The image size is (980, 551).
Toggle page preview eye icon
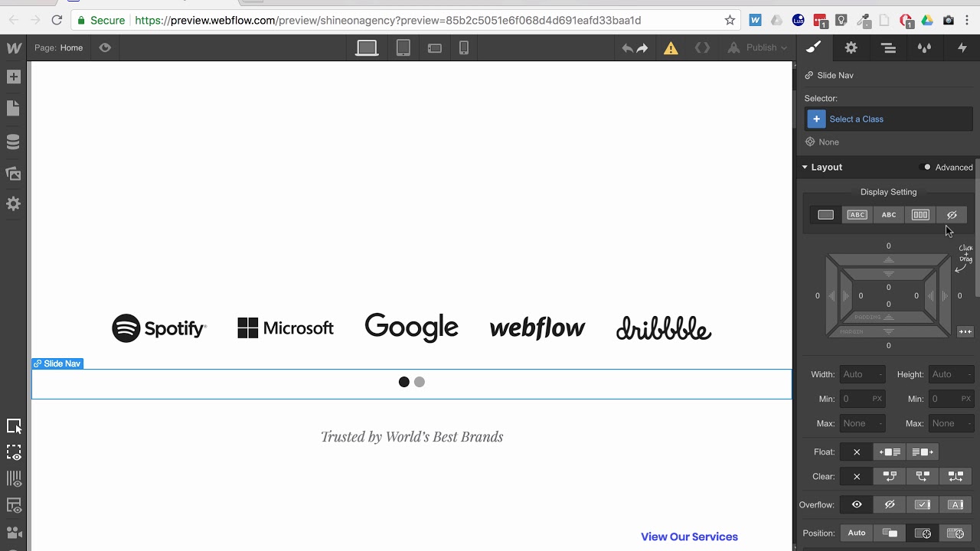[x=105, y=47]
